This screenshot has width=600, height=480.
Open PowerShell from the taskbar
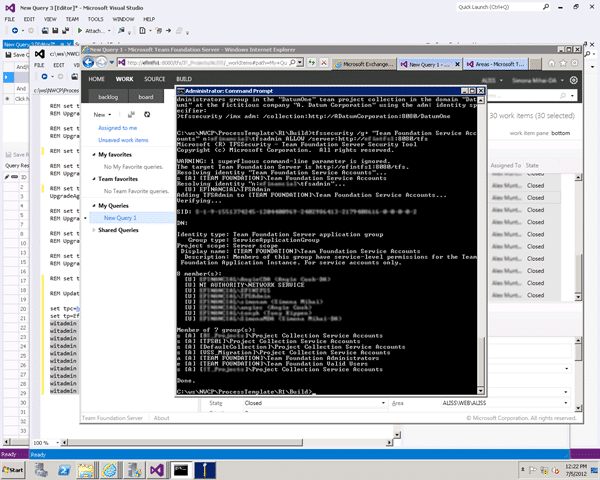coord(64,470)
